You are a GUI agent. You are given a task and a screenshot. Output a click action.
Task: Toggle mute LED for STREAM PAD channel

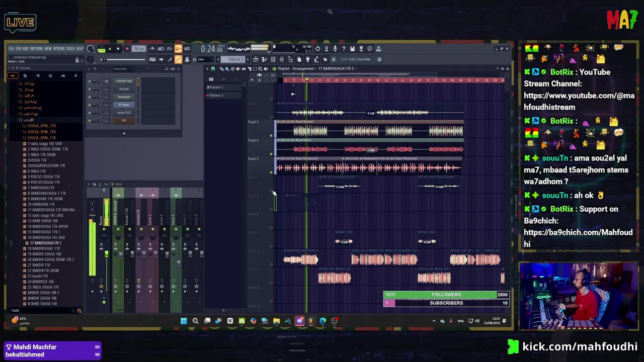click(x=90, y=81)
